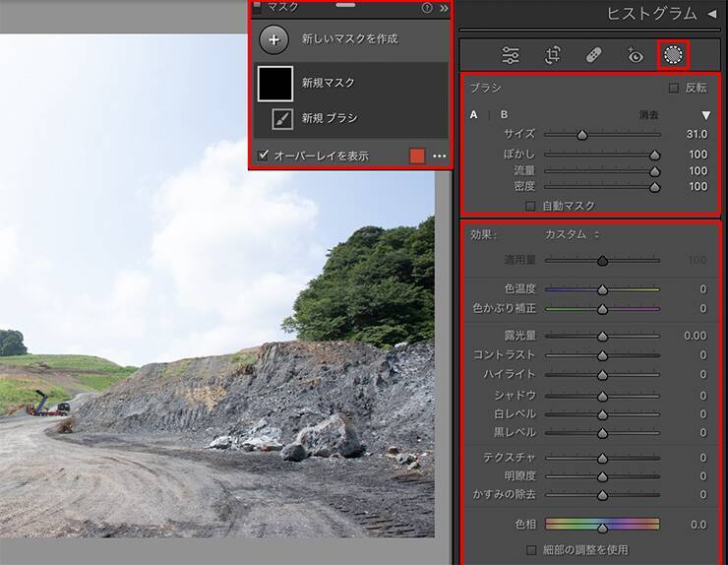Open the overlay options three-dot menu
The width and height of the screenshot is (728, 565).
point(440,156)
